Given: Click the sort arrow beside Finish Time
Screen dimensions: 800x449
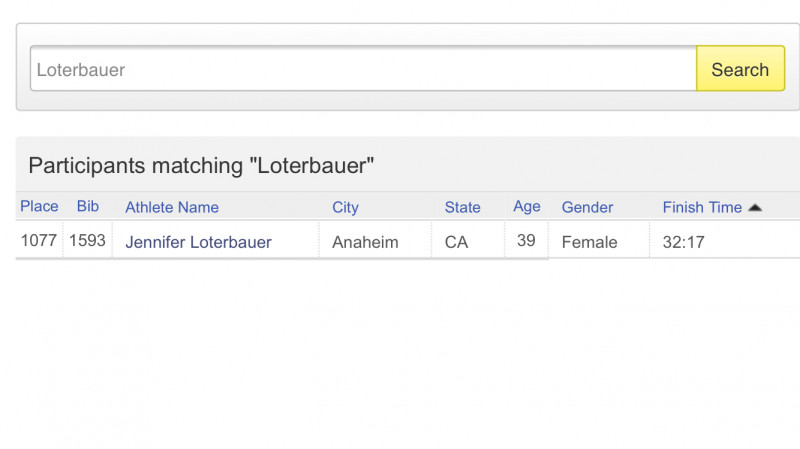Looking at the screenshot, I should point(755,208).
